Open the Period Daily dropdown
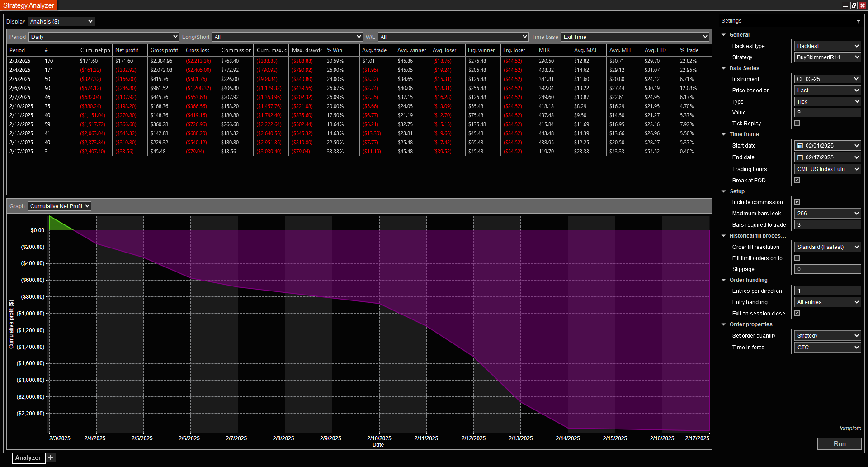Screen dimensions: 868x467 pos(104,37)
